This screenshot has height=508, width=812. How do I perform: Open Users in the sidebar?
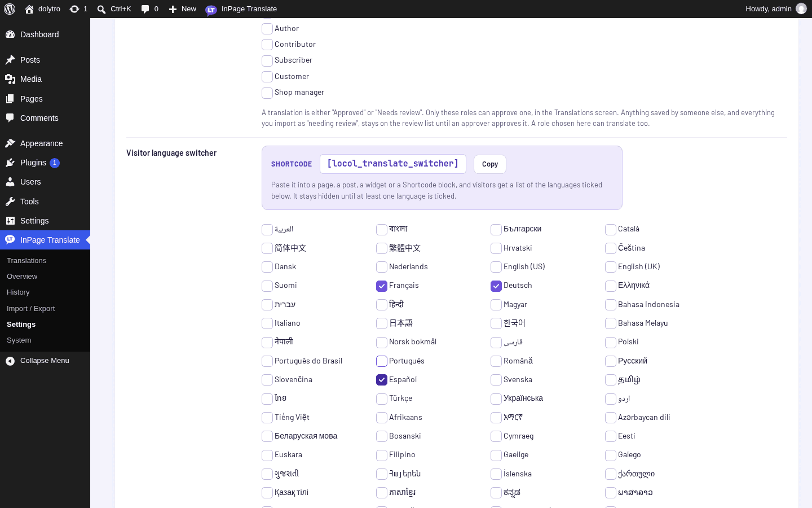point(45,182)
